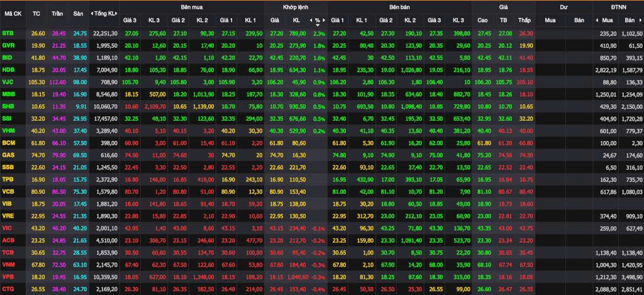Open stock symbol BID

tap(7, 58)
